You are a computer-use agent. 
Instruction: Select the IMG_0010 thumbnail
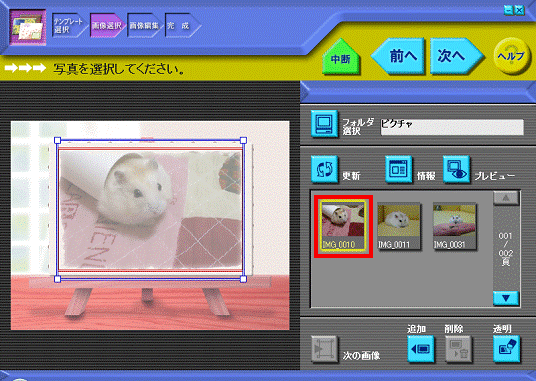(x=343, y=226)
